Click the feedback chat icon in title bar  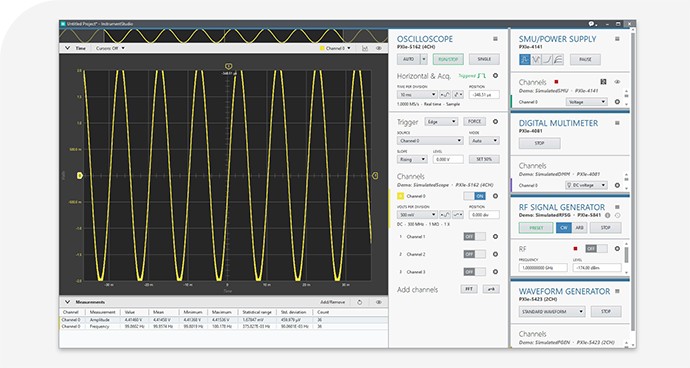point(591,24)
